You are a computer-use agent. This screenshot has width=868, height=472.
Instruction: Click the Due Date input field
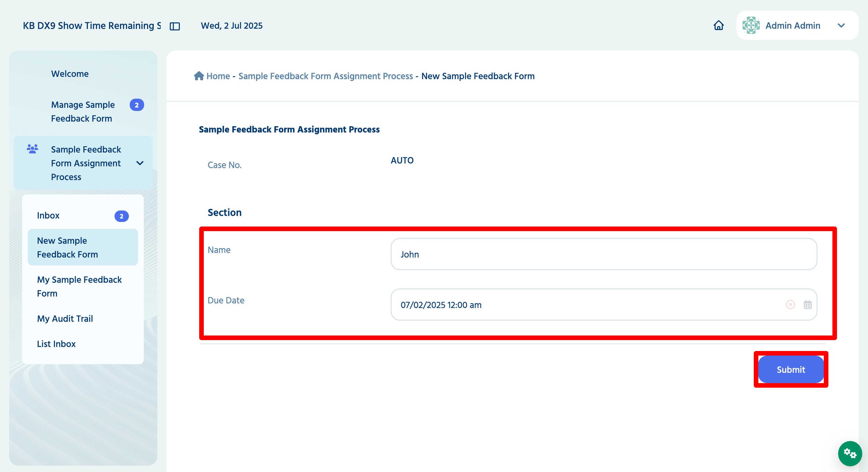(x=603, y=304)
